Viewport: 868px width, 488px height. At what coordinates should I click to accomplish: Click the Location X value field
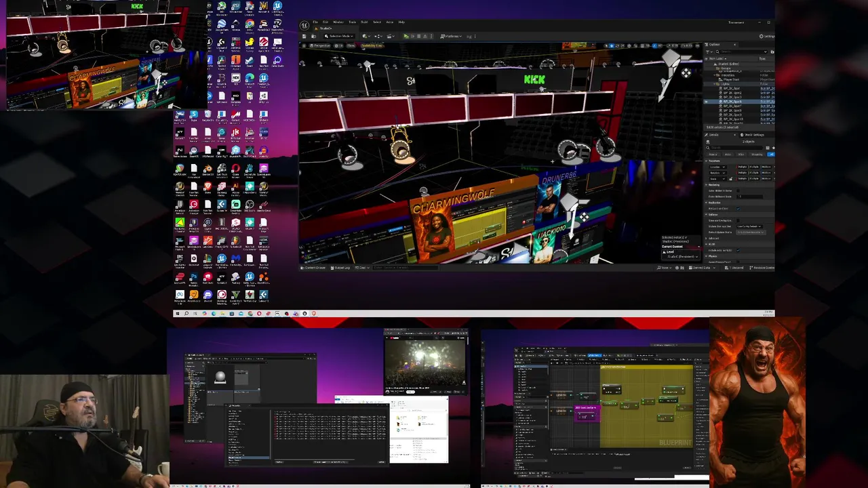[743, 167]
